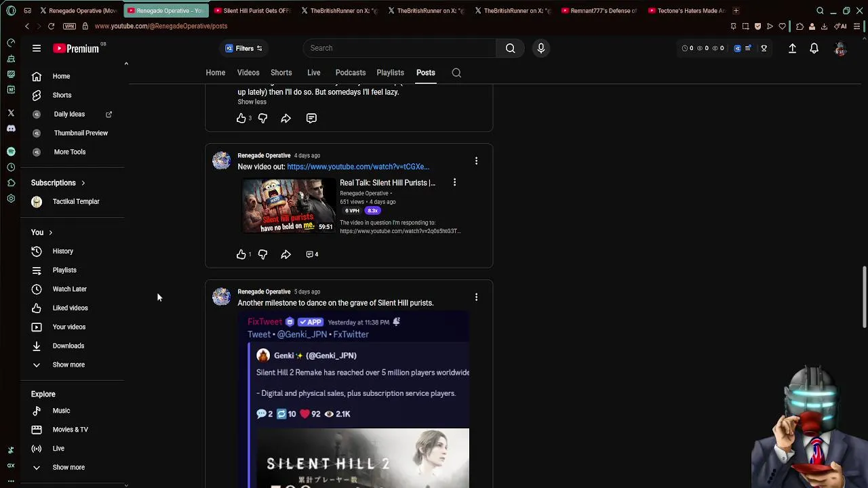Screen dimensions: 868x488
Task: Open the Create upload icon
Action: (792, 48)
